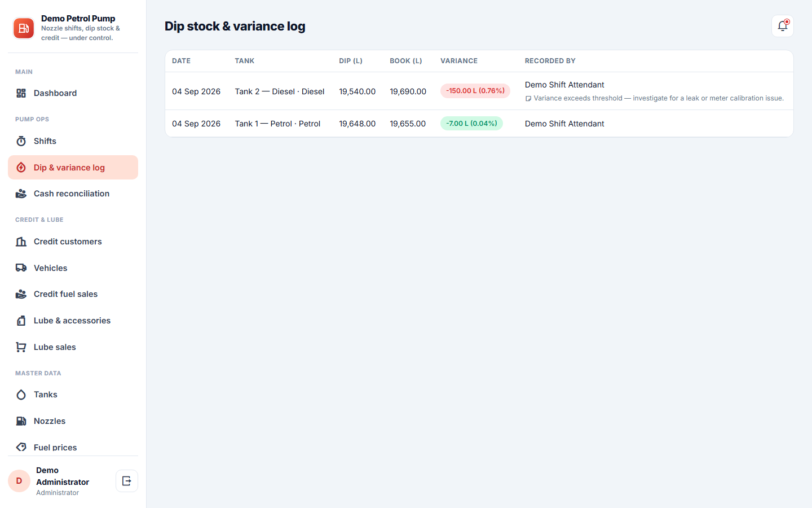Screen dimensions: 812x508
Task: Open the Nozzles page
Action: tap(73, 421)
